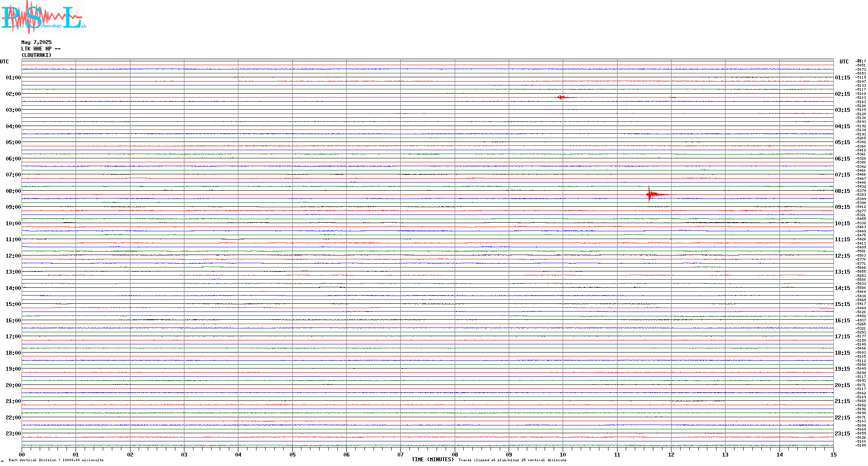This screenshot has height=466, width=868.
Task: Click the 08:00 hour label on left
Action: click(13, 191)
